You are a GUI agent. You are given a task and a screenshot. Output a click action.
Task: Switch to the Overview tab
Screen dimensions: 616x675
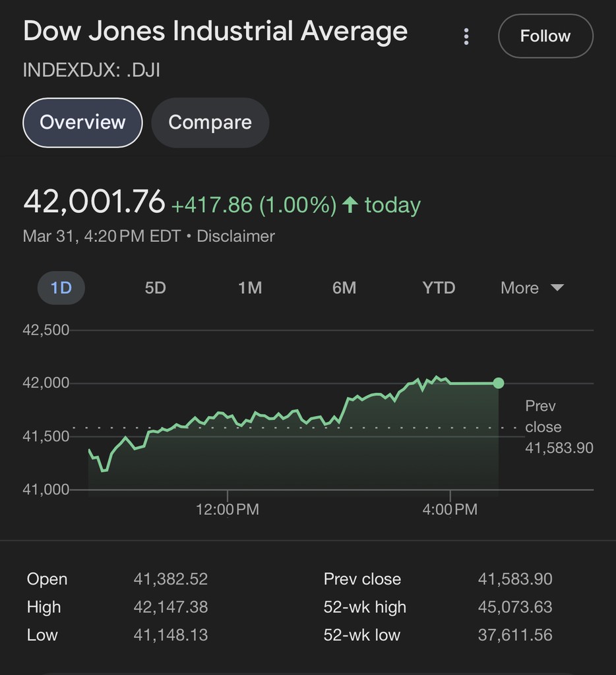click(82, 123)
